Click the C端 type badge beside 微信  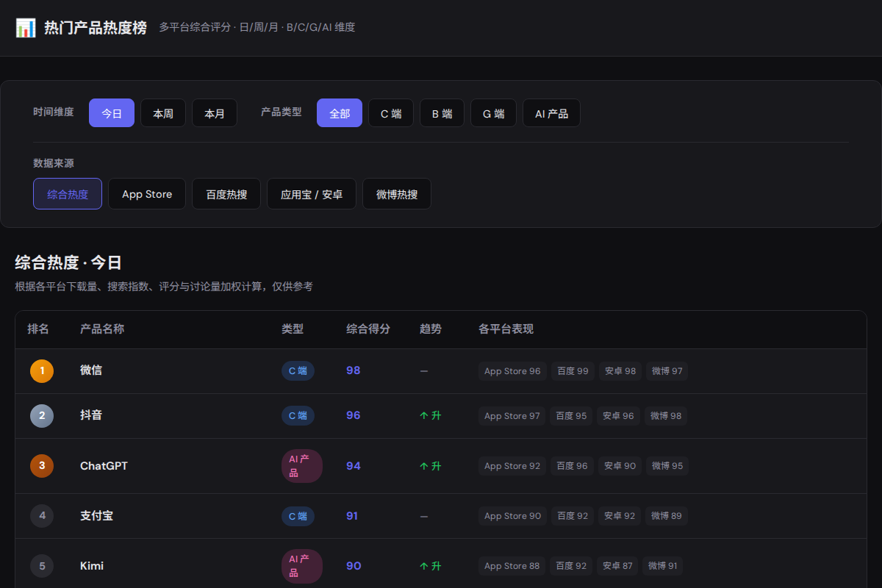(298, 370)
